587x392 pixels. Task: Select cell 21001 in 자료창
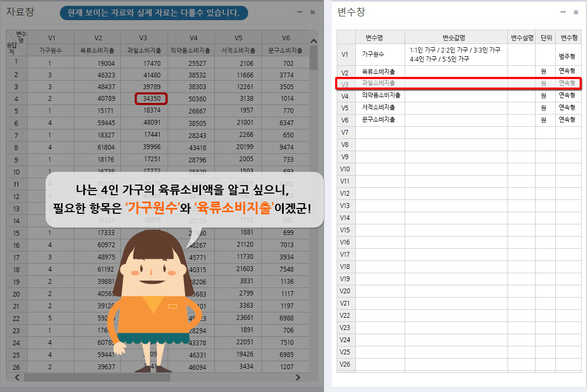pyautogui.click(x=238, y=123)
